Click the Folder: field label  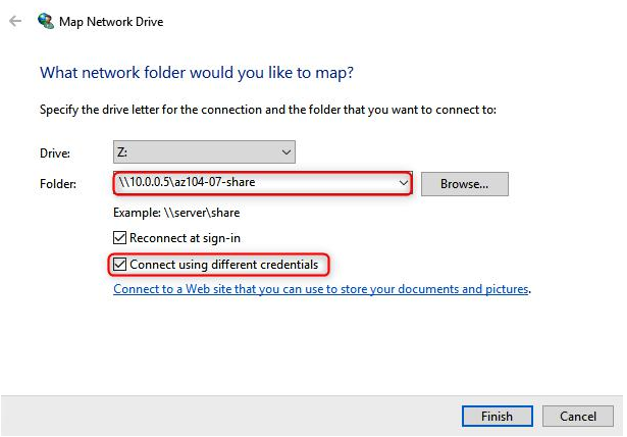coord(58,184)
